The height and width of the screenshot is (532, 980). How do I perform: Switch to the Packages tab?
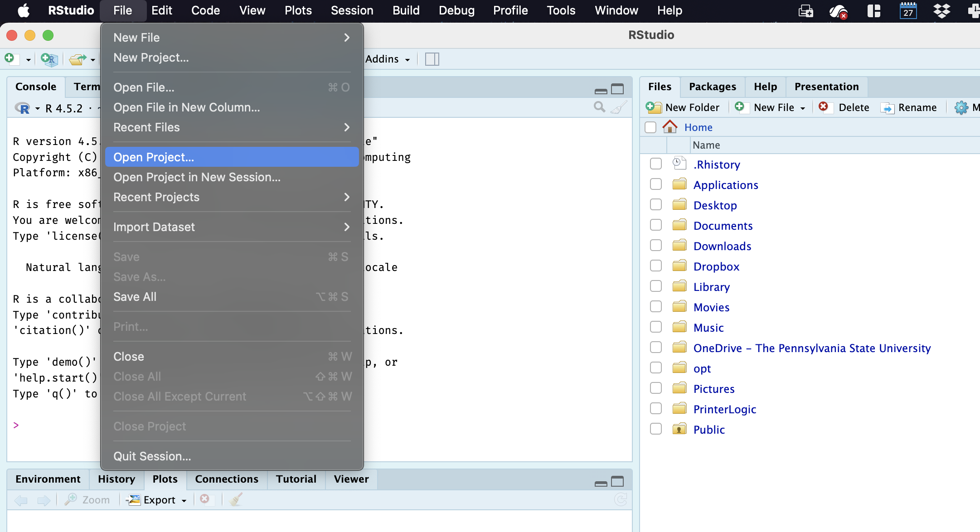[x=712, y=87]
